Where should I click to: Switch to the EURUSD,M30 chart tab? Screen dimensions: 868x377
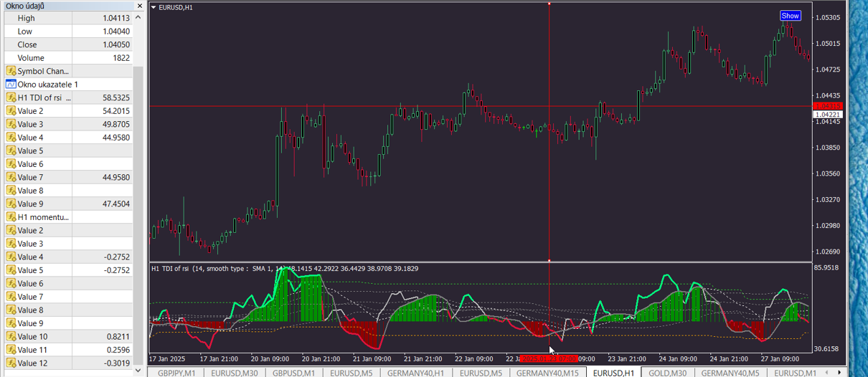pos(235,373)
